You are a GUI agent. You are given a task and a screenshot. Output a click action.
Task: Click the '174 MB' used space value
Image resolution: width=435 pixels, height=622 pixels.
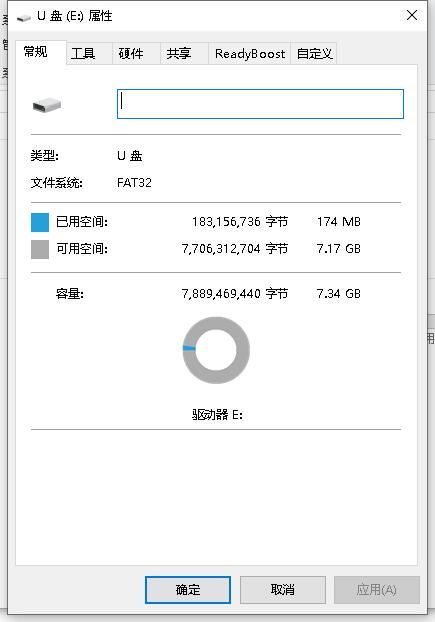pyautogui.click(x=339, y=221)
